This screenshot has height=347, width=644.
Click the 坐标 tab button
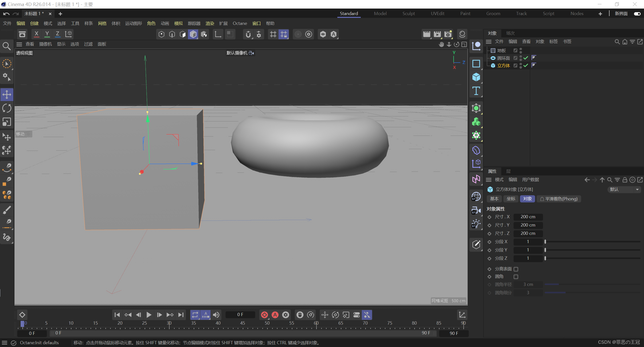pos(511,199)
